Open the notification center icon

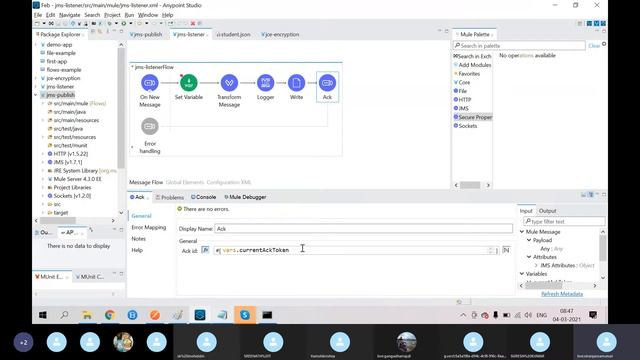593,315
